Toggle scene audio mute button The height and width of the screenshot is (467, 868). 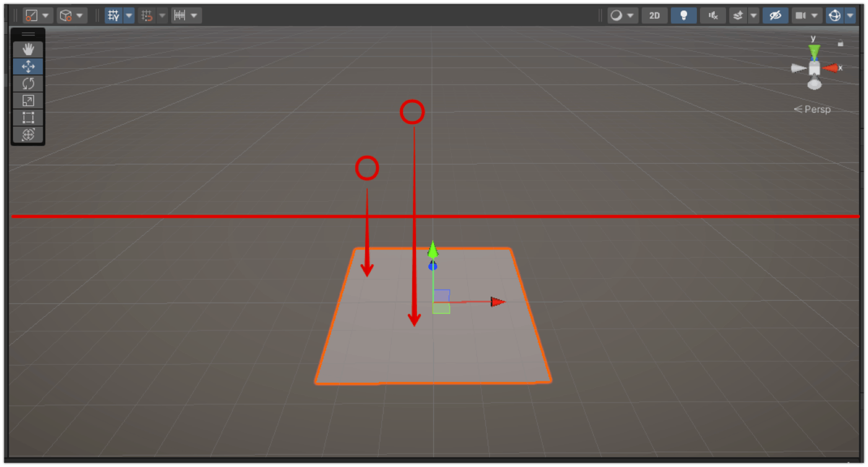(713, 16)
